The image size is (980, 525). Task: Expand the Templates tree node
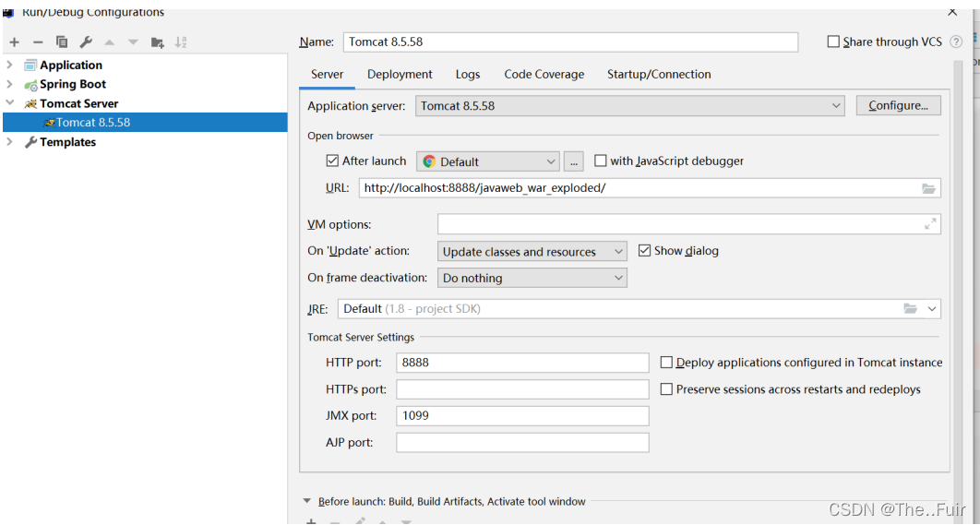9,142
